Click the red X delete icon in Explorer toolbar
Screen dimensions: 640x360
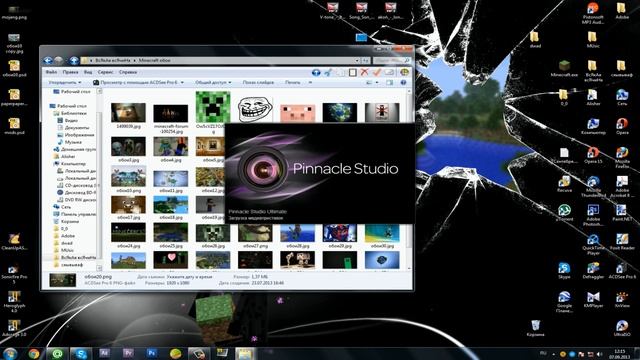[x=364, y=72]
